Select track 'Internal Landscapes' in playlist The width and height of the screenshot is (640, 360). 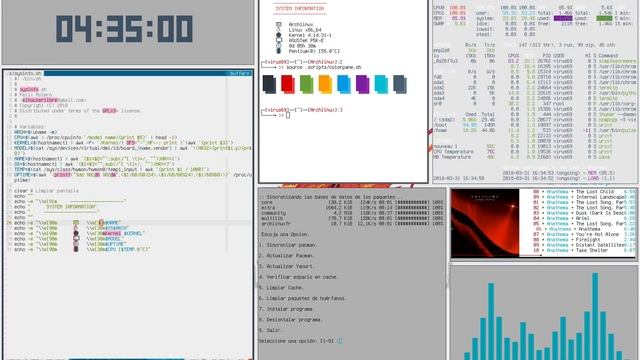(584, 197)
